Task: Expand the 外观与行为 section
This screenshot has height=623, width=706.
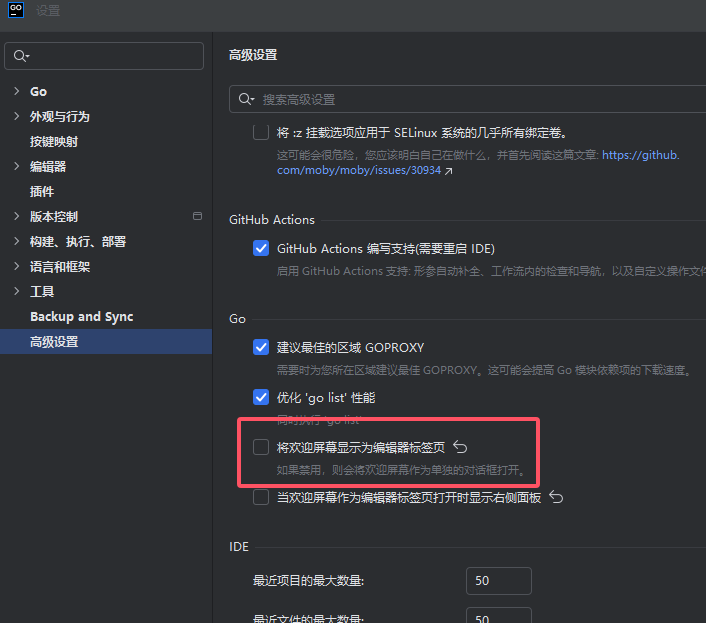Action: coord(16,116)
